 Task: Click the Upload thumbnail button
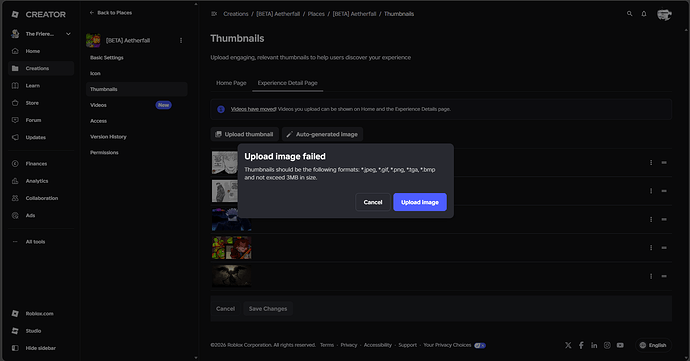[x=244, y=134]
